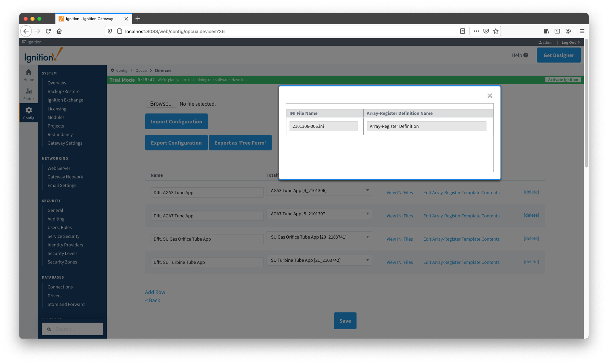
Task: Click Activate Ignition button
Action: pyautogui.click(x=563, y=80)
